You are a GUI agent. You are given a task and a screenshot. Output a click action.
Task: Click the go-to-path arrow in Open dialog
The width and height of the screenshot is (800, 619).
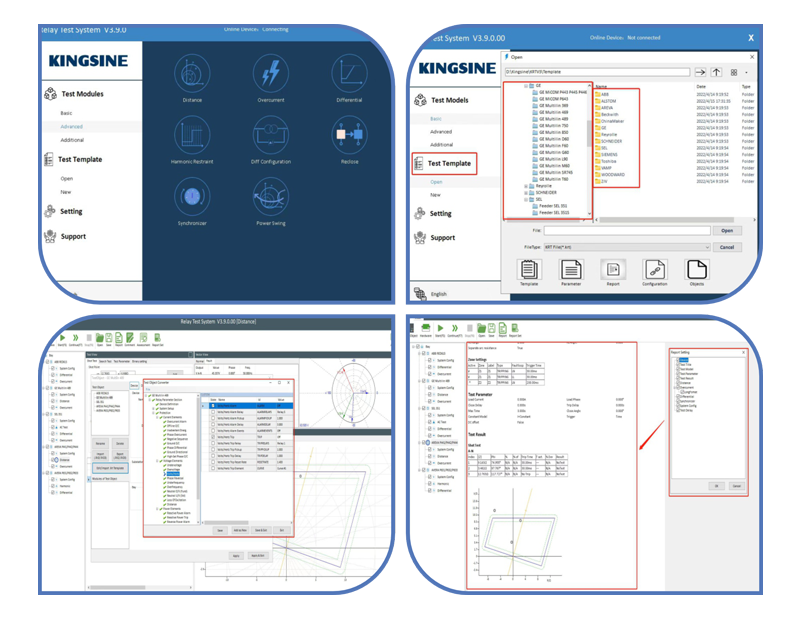point(701,72)
